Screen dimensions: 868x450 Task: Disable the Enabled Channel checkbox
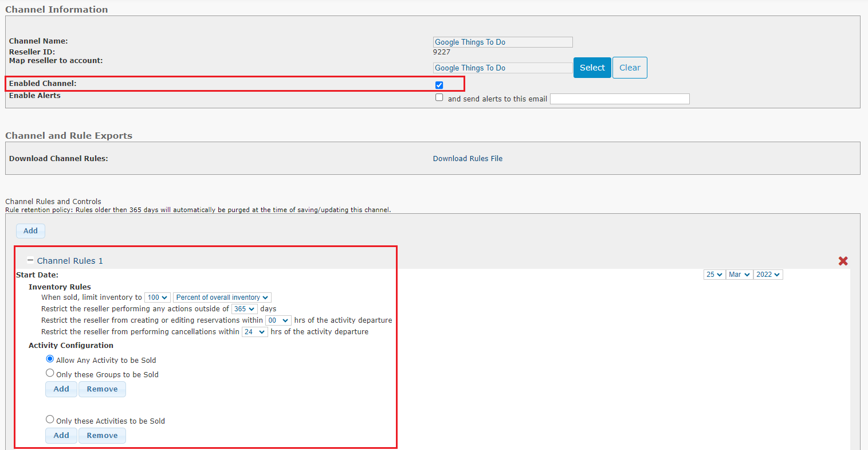439,84
